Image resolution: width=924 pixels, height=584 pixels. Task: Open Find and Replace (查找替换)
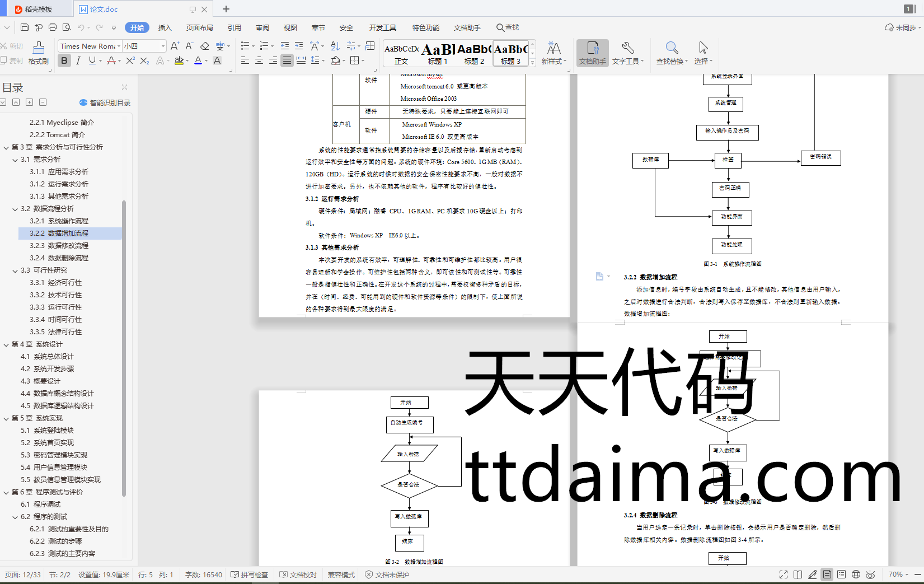(x=672, y=53)
